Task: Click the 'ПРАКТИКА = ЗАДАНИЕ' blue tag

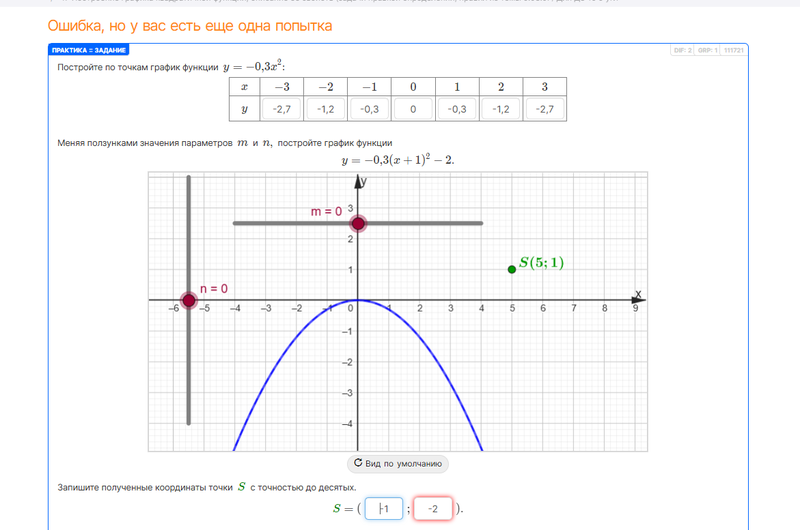Action: coord(89,50)
